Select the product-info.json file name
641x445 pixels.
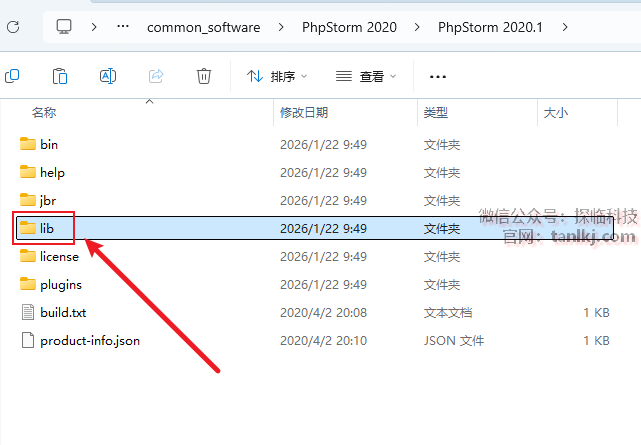click(x=90, y=341)
